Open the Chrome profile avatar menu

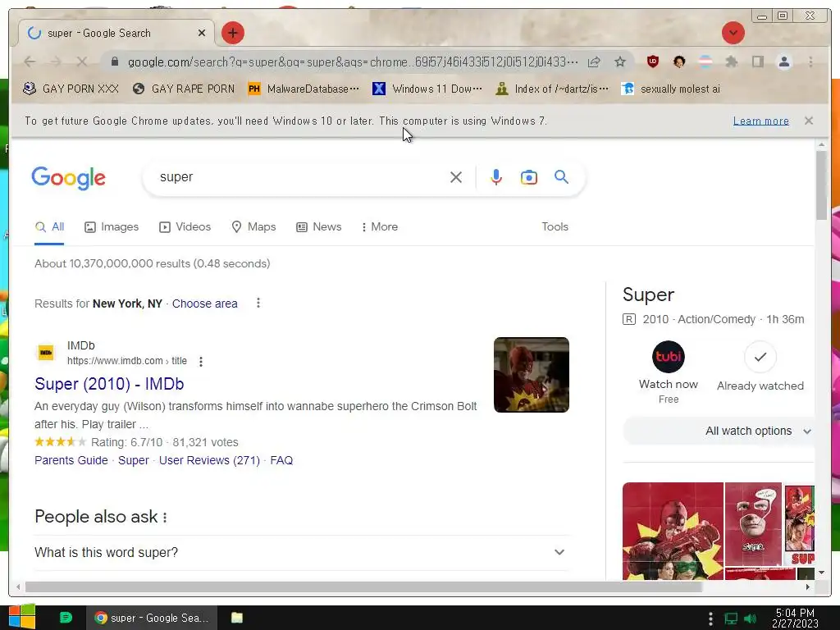(783, 62)
